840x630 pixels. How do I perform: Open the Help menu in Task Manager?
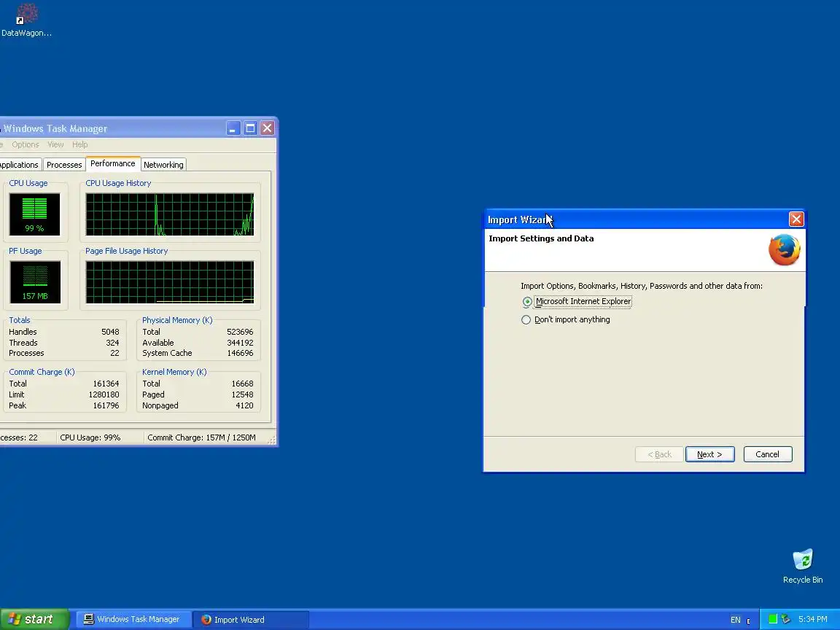(79, 144)
